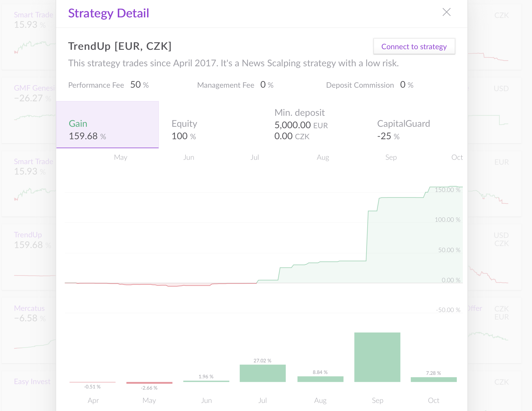Screen dimensions: 532x411
Task: Open the TrendUp card in background list
Action: (x=29, y=257)
